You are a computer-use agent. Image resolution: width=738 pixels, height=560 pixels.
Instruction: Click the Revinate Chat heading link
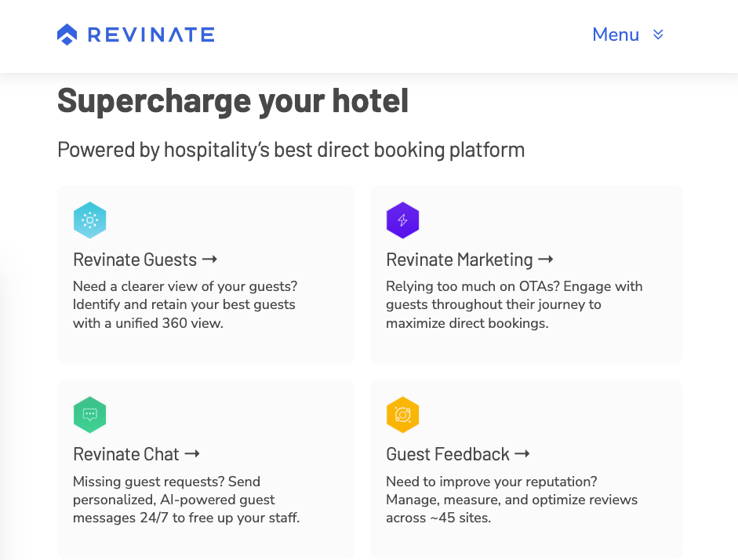tap(125, 454)
